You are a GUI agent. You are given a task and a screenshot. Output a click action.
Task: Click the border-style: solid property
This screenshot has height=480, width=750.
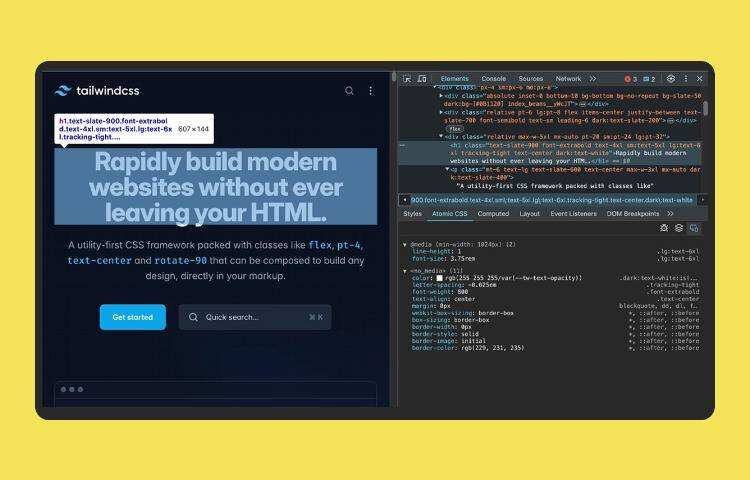coord(445,334)
